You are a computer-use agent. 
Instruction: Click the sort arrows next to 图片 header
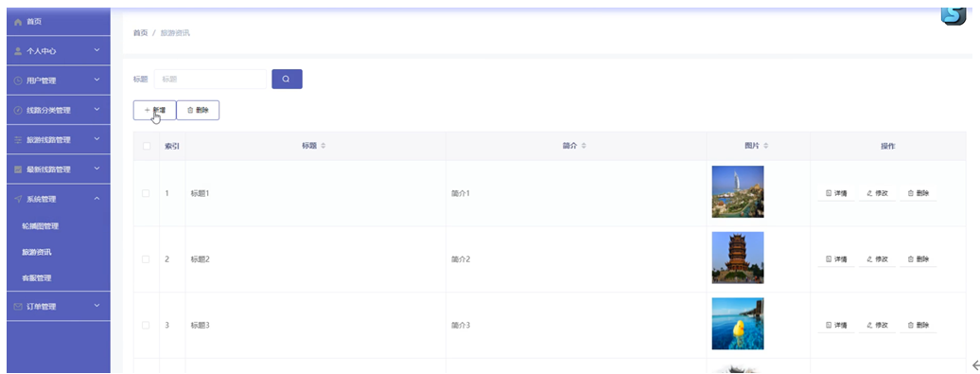765,146
